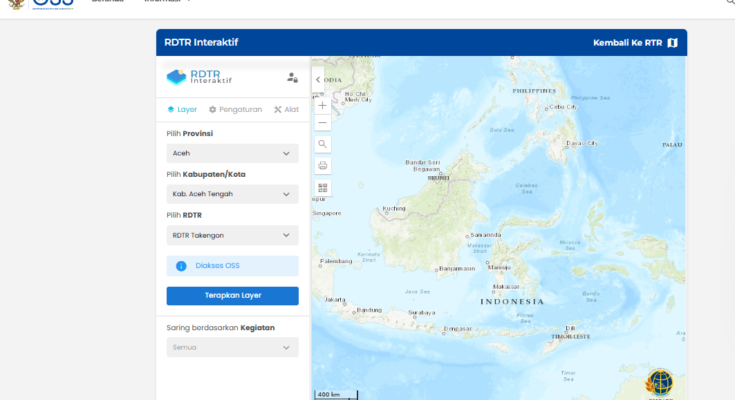Screen dimensions: 735x400
Task: Click the map icon next to Kembali Ke RTR
Action: [x=673, y=43]
